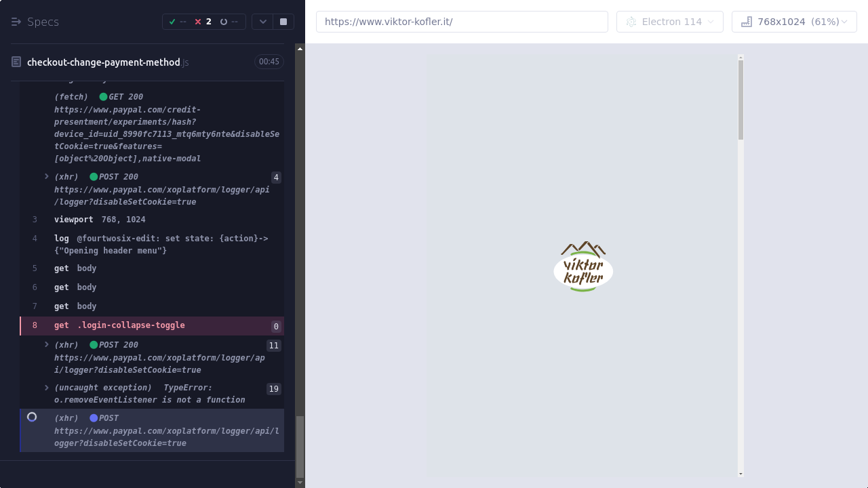Image resolution: width=868 pixels, height=488 pixels.
Task: Click the passed tests green checkmark
Action: click(172, 22)
